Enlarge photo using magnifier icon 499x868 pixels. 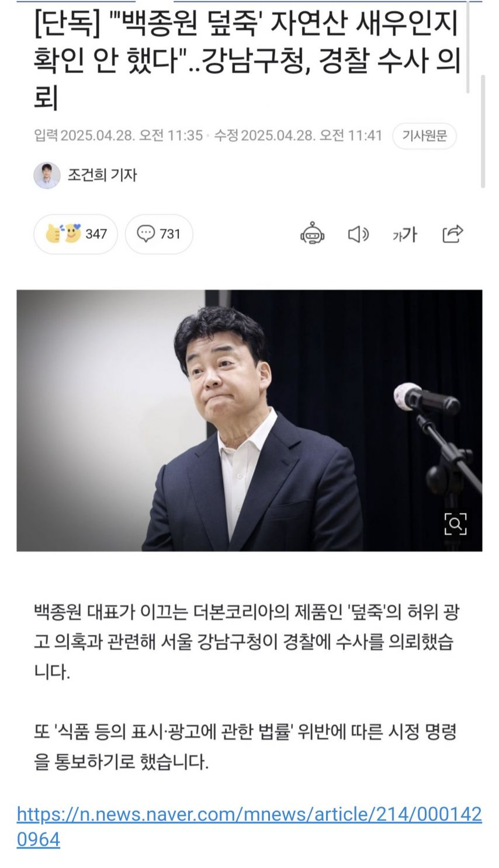click(455, 524)
